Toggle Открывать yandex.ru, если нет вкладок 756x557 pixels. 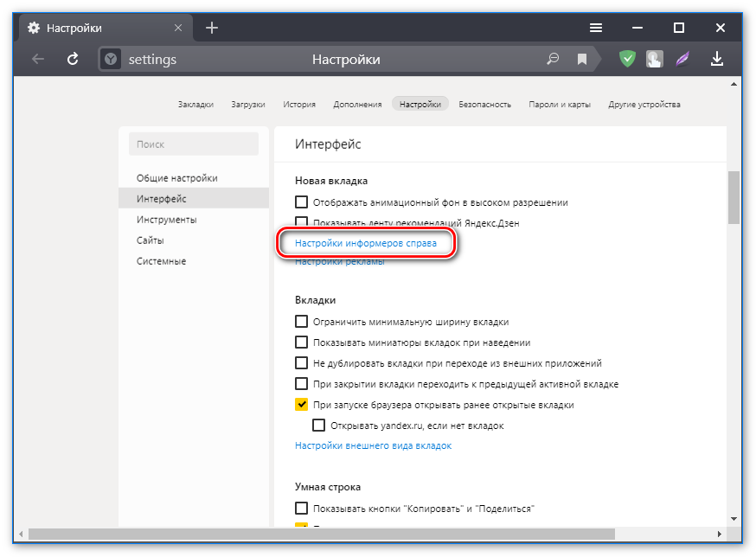(319, 426)
